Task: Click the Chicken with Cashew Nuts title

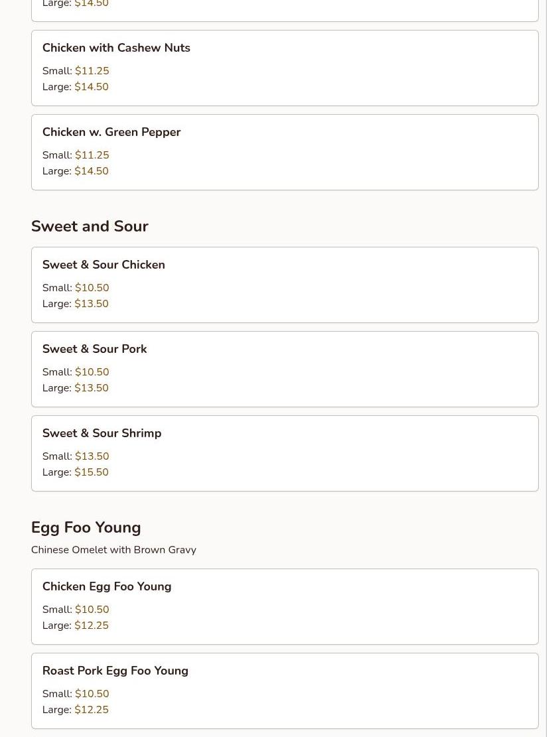Action: click(116, 48)
